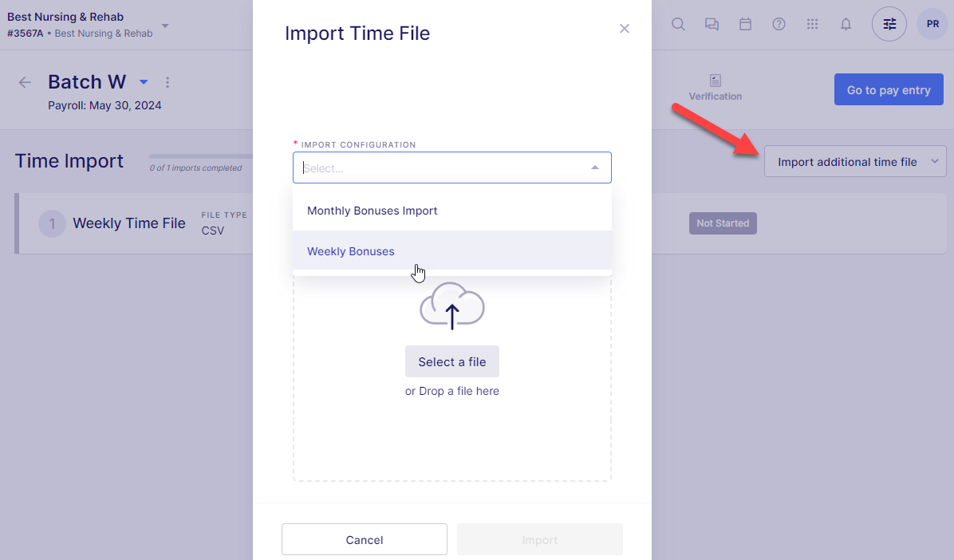Click the back arrow next to Batch W
Screen dimensions: 954x560
24,81
